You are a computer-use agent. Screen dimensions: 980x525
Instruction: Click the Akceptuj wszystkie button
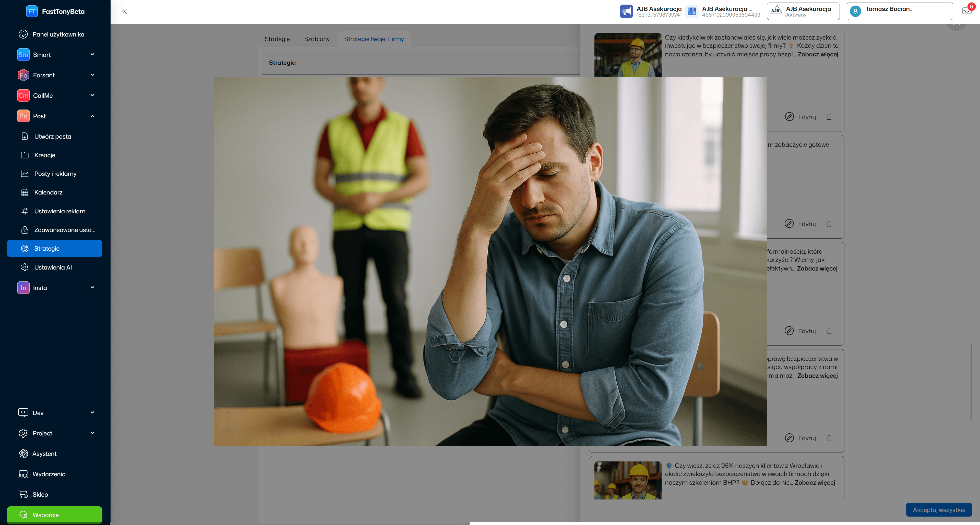pyautogui.click(x=939, y=510)
